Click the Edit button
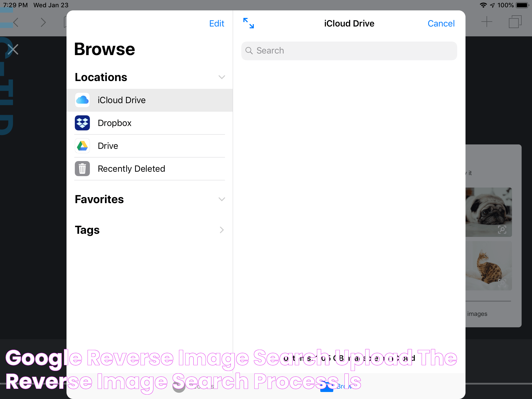The image size is (532, 399). 217,23
